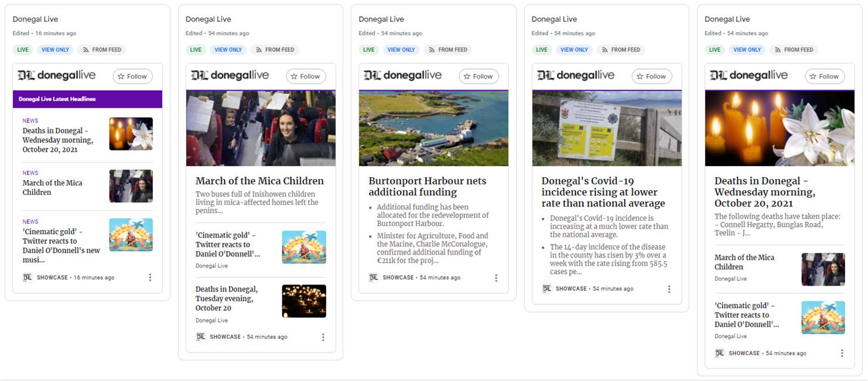Click the LIVE chip above the Burtonport Harbour card
Screen dimensions: 868x381
pyautogui.click(x=369, y=50)
